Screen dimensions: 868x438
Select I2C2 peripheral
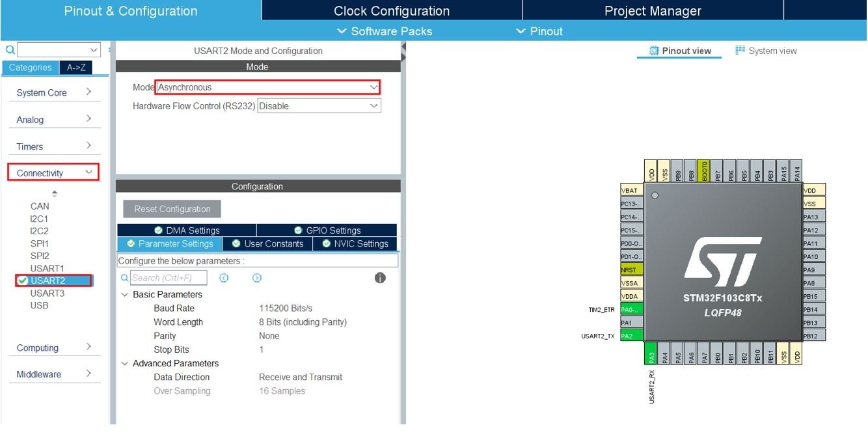click(39, 231)
